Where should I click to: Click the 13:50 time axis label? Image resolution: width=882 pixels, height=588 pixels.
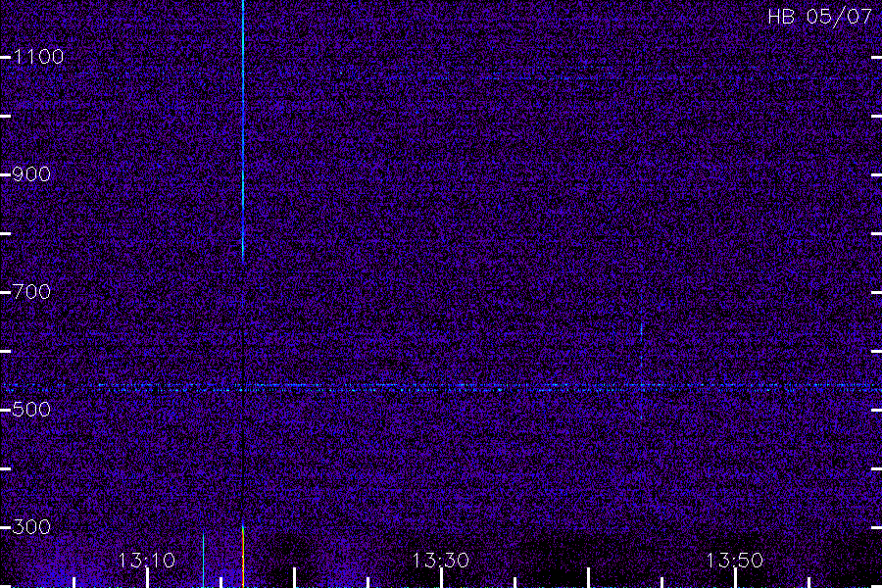735,560
